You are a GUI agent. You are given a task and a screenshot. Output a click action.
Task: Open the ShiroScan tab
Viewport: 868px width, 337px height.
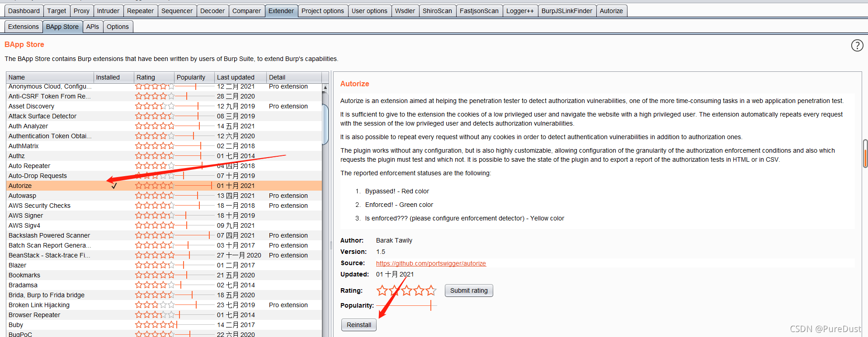point(437,11)
